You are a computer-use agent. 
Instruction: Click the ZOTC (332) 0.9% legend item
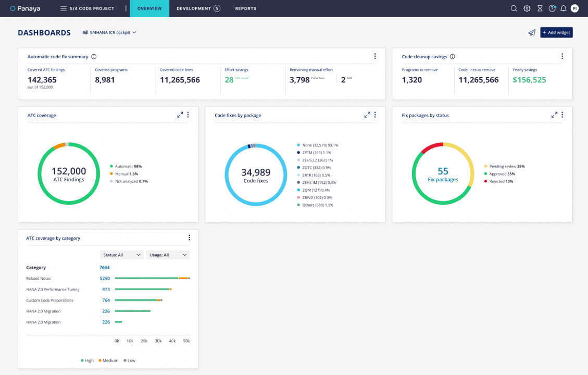point(314,168)
